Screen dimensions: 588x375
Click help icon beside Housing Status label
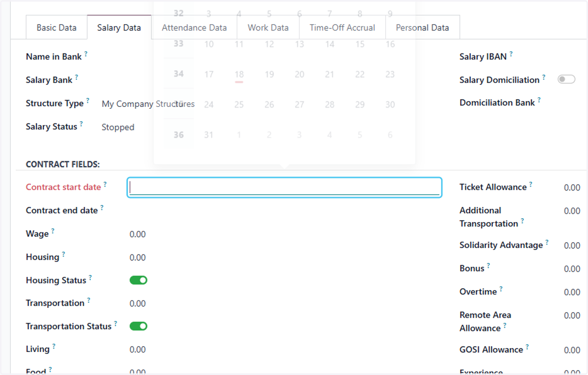click(x=90, y=278)
